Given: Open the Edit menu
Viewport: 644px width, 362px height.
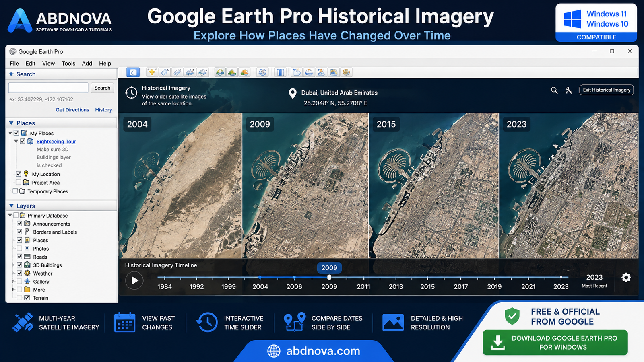Looking at the screenshot, I should (30, 63).
